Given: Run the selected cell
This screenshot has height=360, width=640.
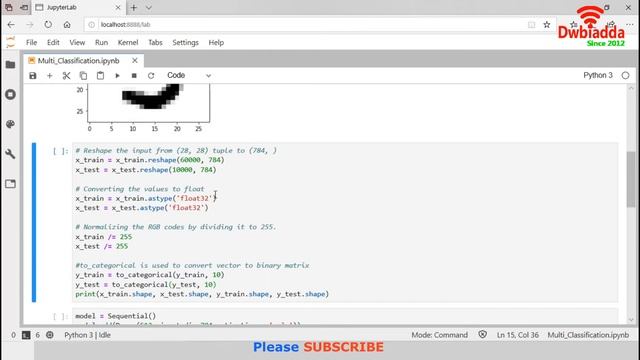Looking at the screenshot, I should [118, 76].
